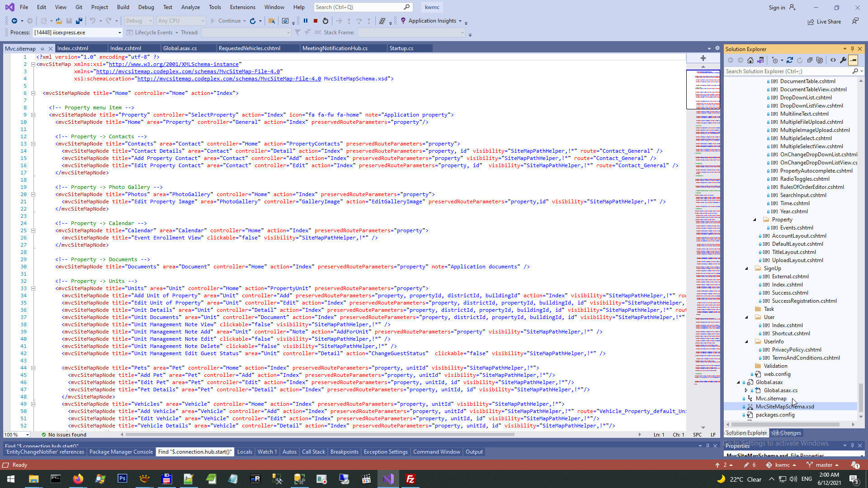Toggle Preview Selected Items button

(x=853, y=60)
